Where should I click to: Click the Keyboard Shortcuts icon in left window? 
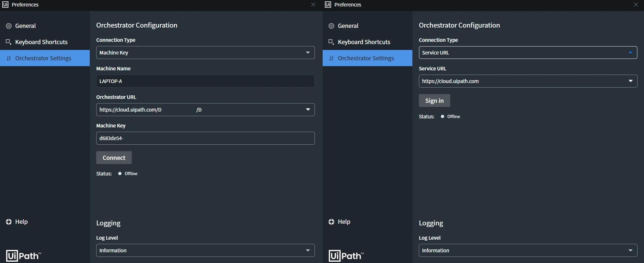coord(9,42)
